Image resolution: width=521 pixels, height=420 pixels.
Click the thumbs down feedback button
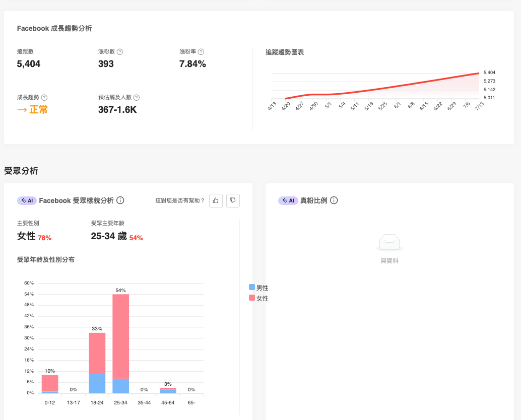[233, 200]
